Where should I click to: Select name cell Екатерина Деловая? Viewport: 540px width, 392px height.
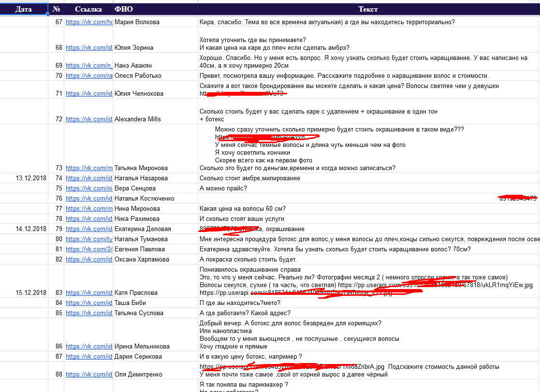(x=155, y=229)
